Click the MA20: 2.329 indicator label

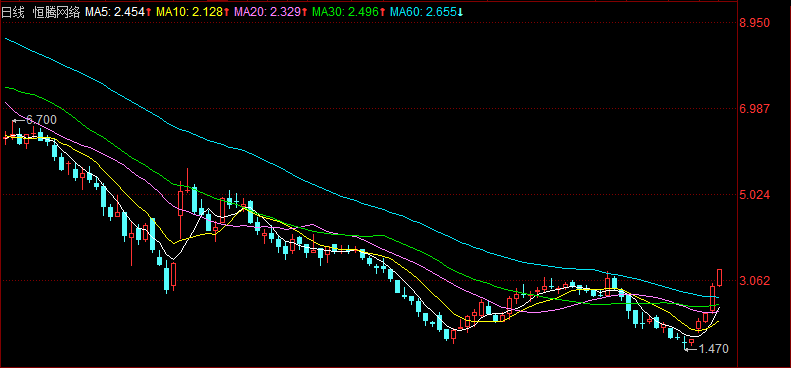(x=271, y=12)
